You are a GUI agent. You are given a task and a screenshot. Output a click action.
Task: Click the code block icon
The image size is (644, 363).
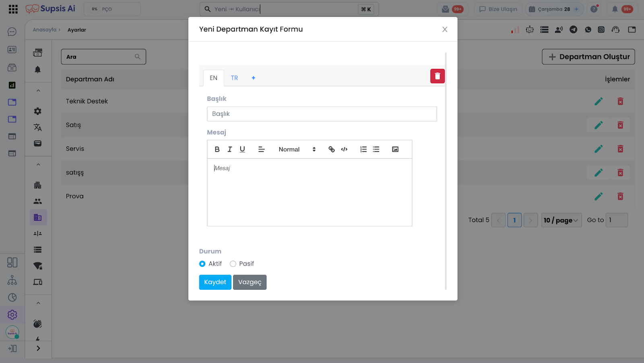(x=344, y=149)
